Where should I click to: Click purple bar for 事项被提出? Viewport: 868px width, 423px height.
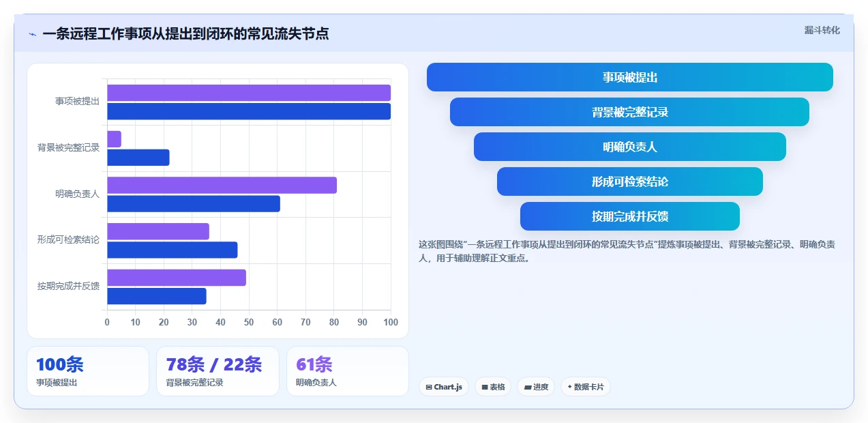pyautogui.click(x=249, y=93)
